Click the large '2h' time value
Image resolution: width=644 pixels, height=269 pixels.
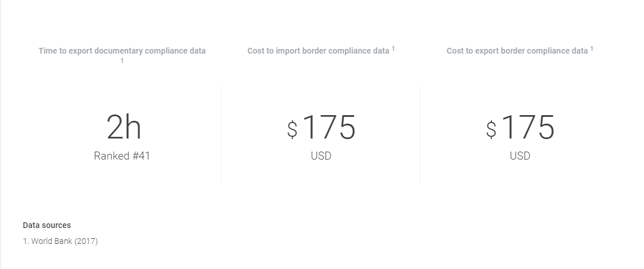tap(123, 127)
